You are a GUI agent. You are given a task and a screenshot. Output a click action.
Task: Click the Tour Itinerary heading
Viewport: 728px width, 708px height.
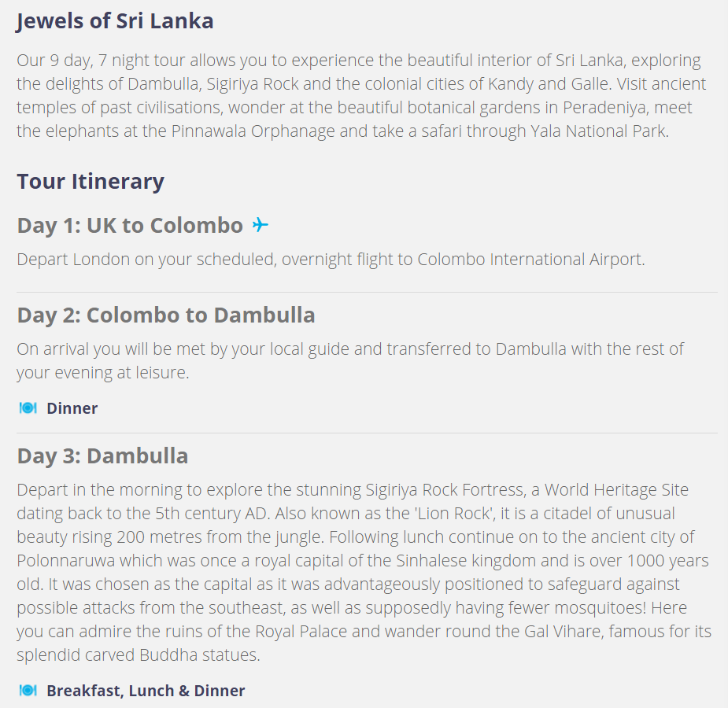click(91, 182)
